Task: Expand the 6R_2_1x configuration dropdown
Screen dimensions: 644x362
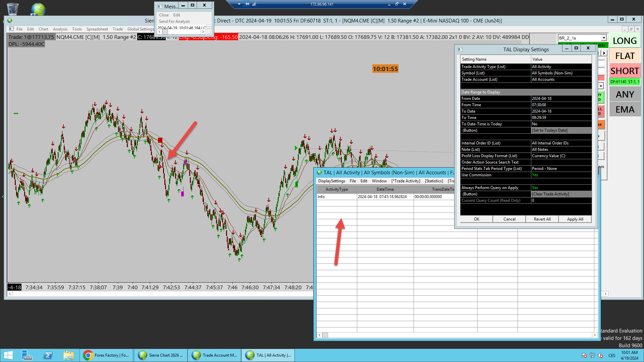Action: pos(603,38)
